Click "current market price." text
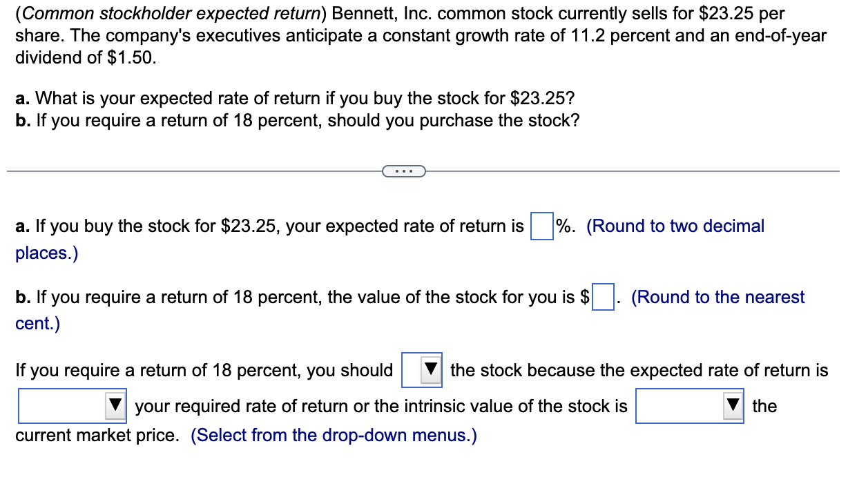Viewport: 848px width, 504px height. coord(97,436)
